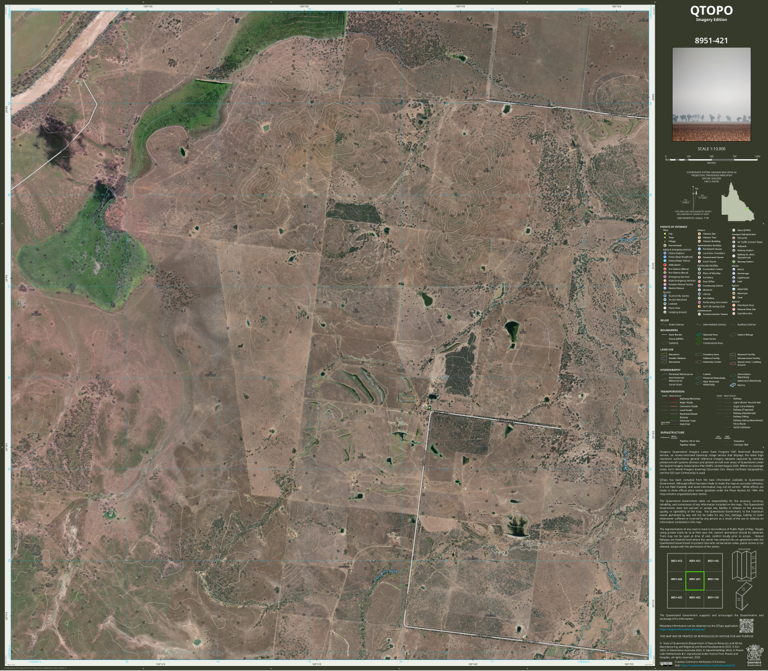
Task: Click the Transportation legend heading
Action: click(672, 392)
